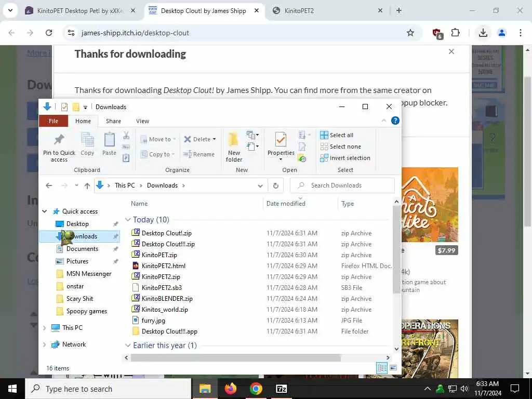Click the Select none icon

[x=324, y=147]
